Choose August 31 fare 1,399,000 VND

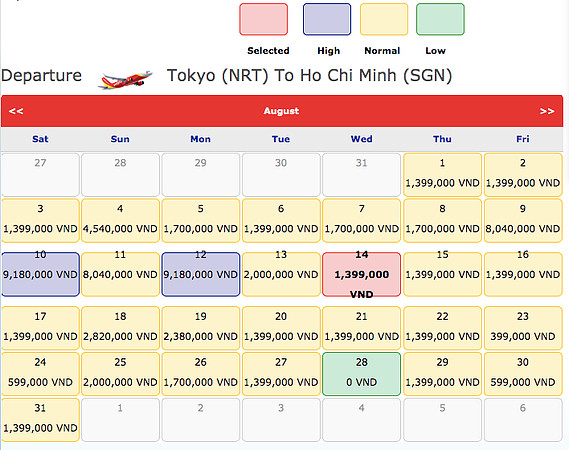40,420
